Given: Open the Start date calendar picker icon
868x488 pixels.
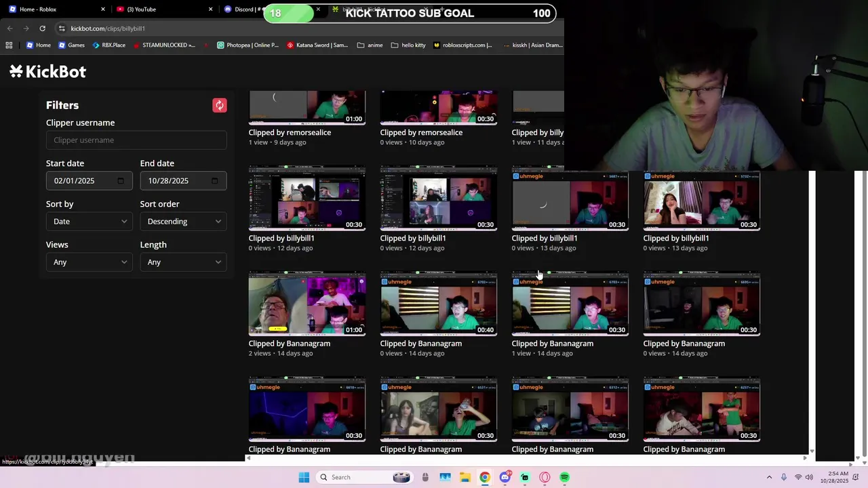Looking at the screenshot, I should pyautogui.click(x=121, y=181).
